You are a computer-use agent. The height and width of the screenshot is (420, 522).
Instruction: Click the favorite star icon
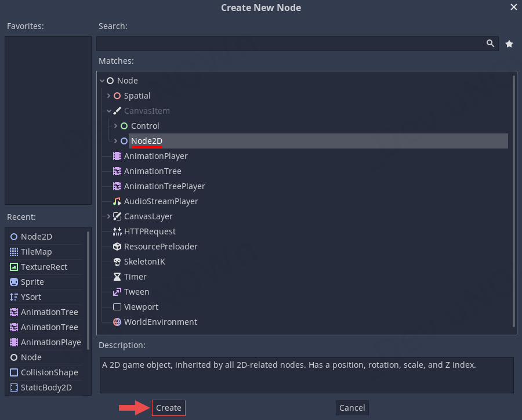click(509, 44)
